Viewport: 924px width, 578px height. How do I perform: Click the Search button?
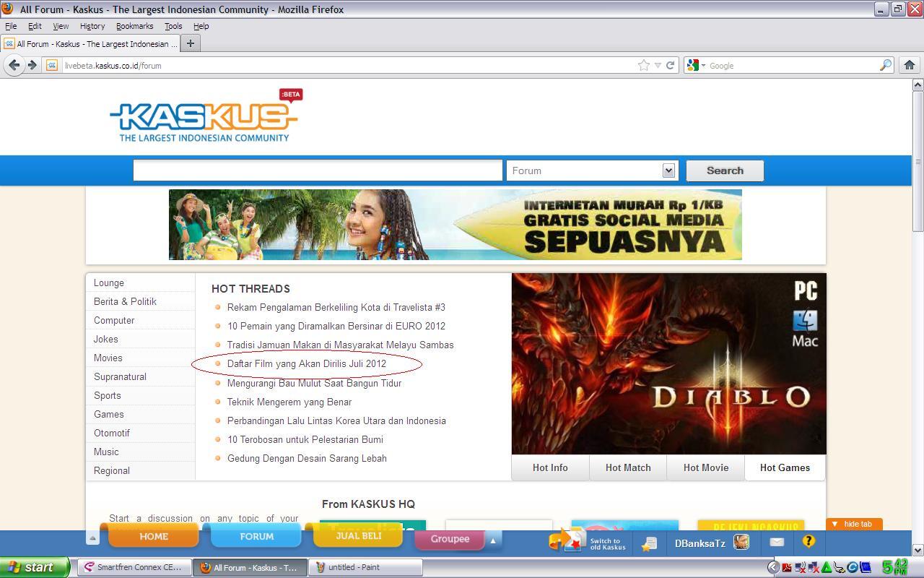click(725, 171)
